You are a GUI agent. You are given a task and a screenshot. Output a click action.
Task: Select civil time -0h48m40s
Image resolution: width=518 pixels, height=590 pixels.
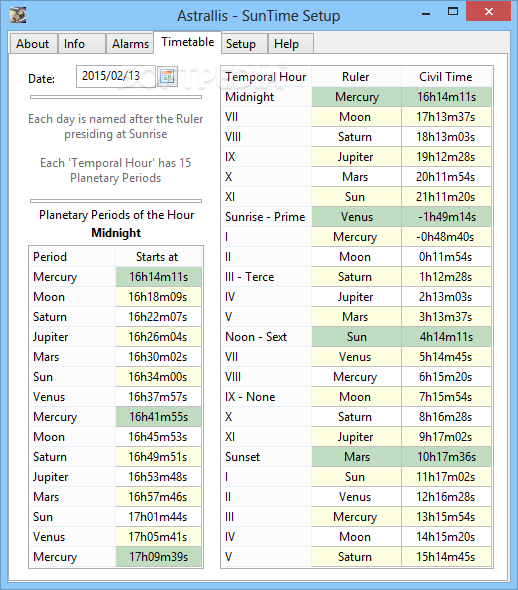coord(447,237)
